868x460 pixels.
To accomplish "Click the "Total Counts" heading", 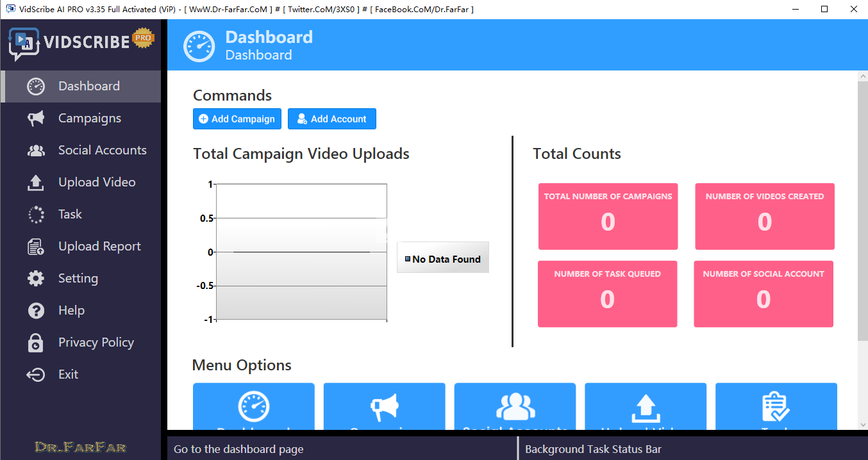I will click(x=577, y=154).
